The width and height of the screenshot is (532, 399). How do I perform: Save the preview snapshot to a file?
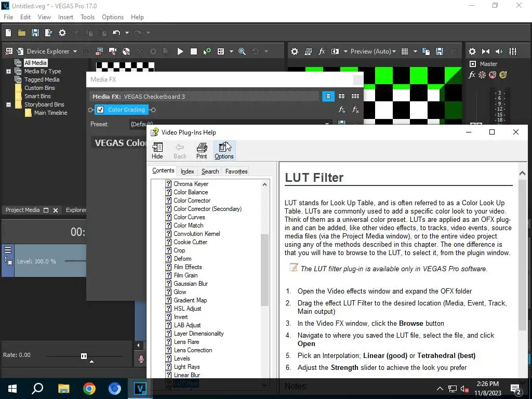(x=440, y=51)
